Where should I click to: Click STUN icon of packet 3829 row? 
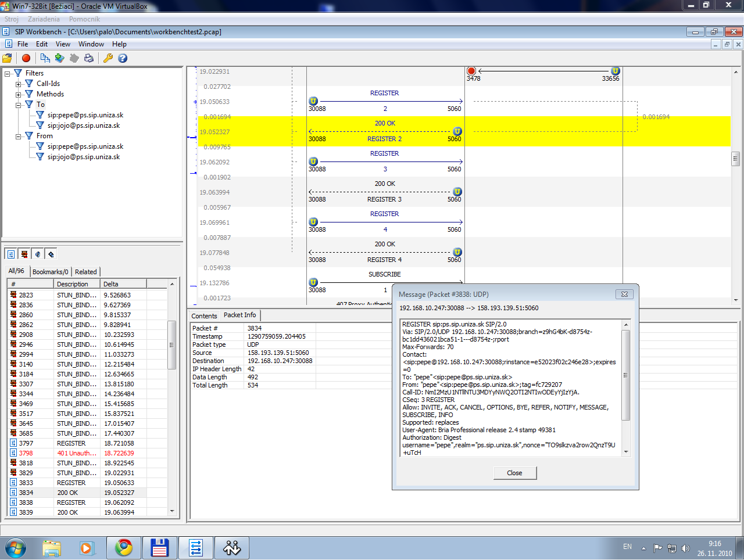[13, 473]
